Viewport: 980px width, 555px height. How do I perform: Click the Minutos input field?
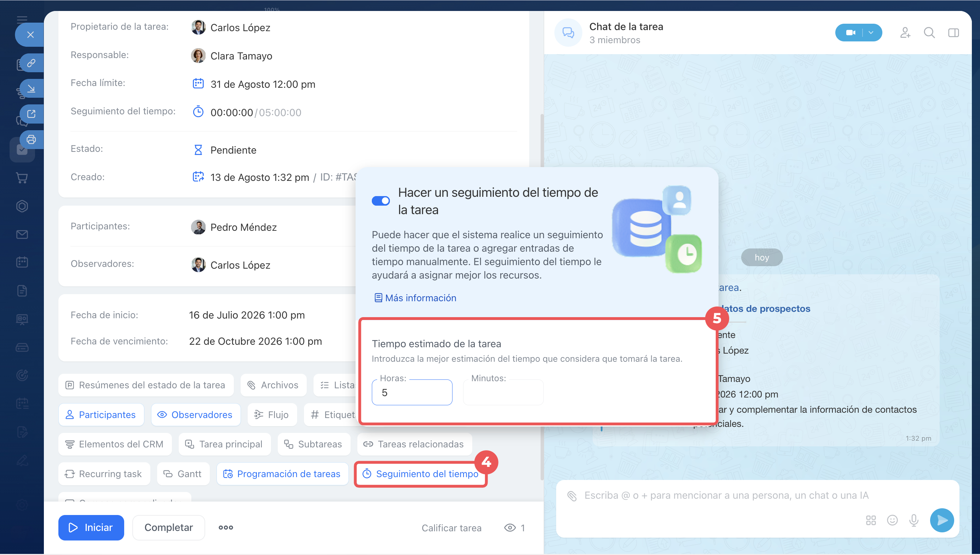pos(503,392)
